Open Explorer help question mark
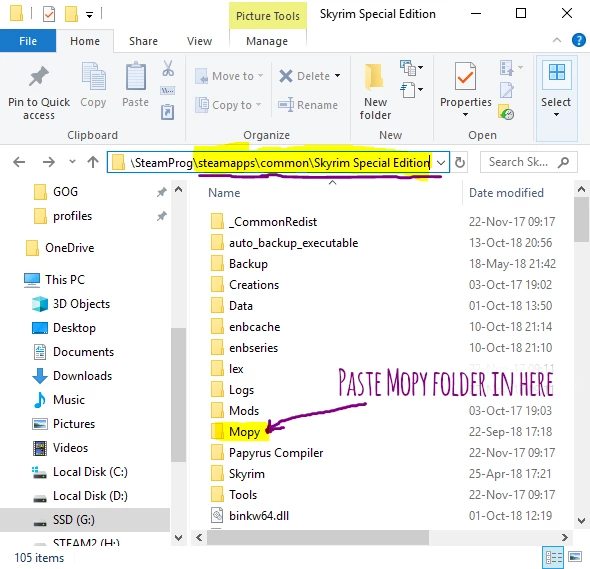Screen dimensions: 590x569 coord(578,40)
